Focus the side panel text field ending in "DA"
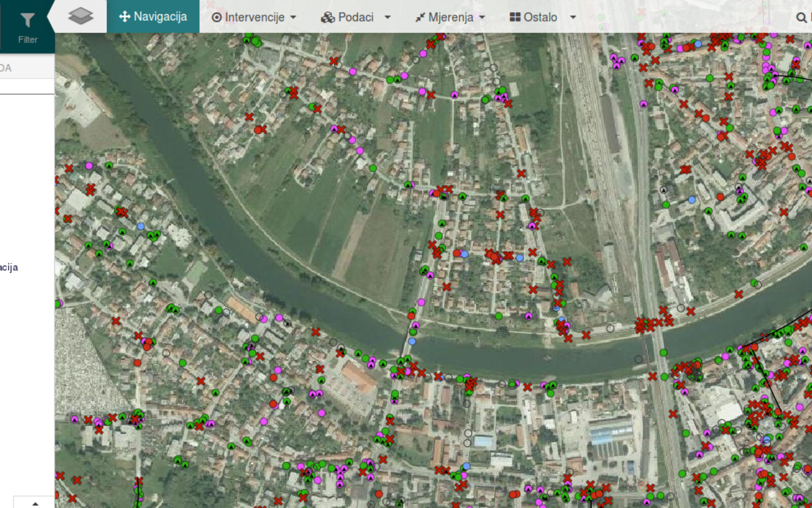This screenshot has height=508, width=812. [x=25, y=68]
